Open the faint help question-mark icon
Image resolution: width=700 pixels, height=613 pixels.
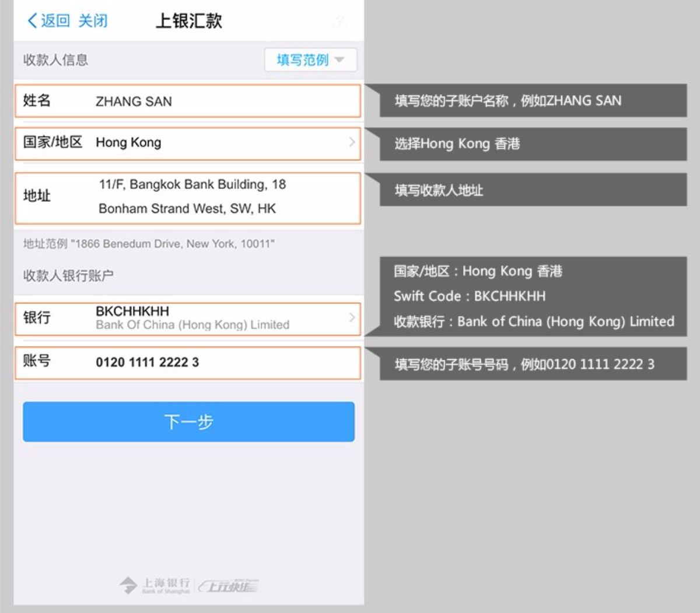339,21
